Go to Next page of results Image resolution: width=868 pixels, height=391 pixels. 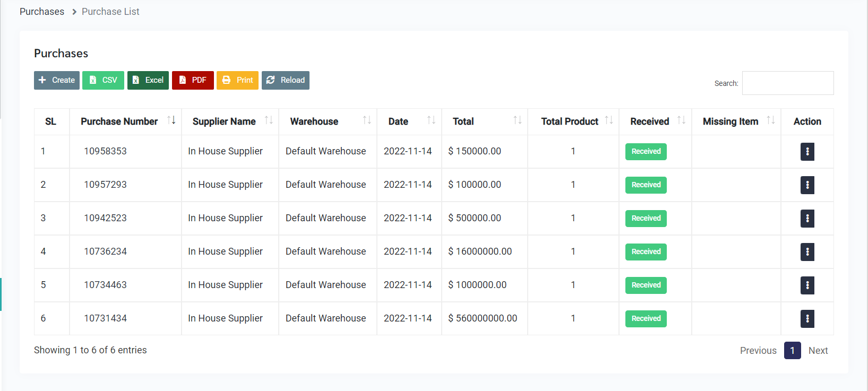[818, 351]
